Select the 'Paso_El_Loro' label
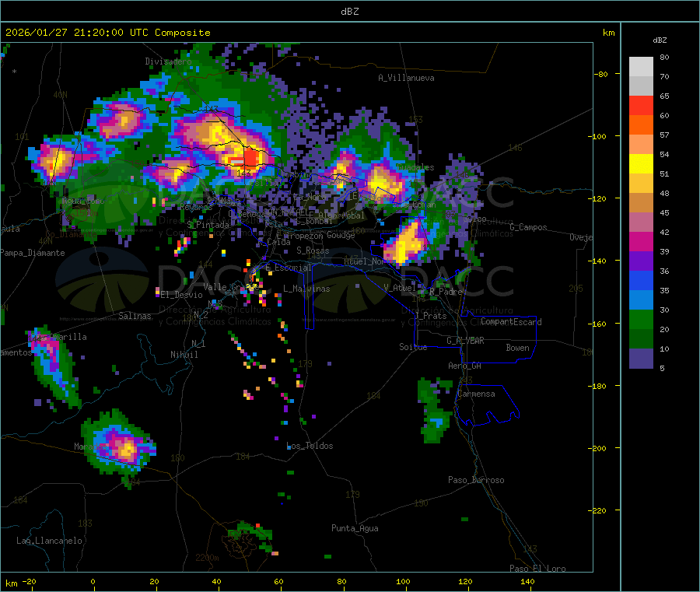 (538, 569)
